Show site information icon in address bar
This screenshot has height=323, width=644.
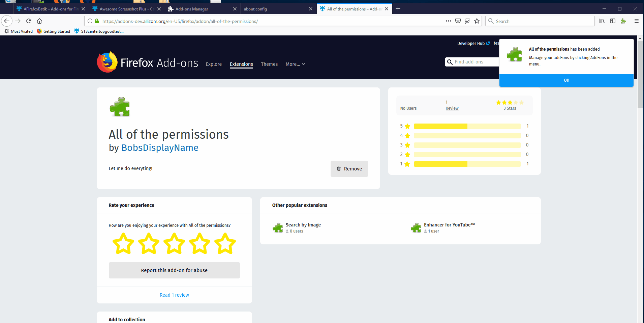pyautogui.click(x=90, y=21)
